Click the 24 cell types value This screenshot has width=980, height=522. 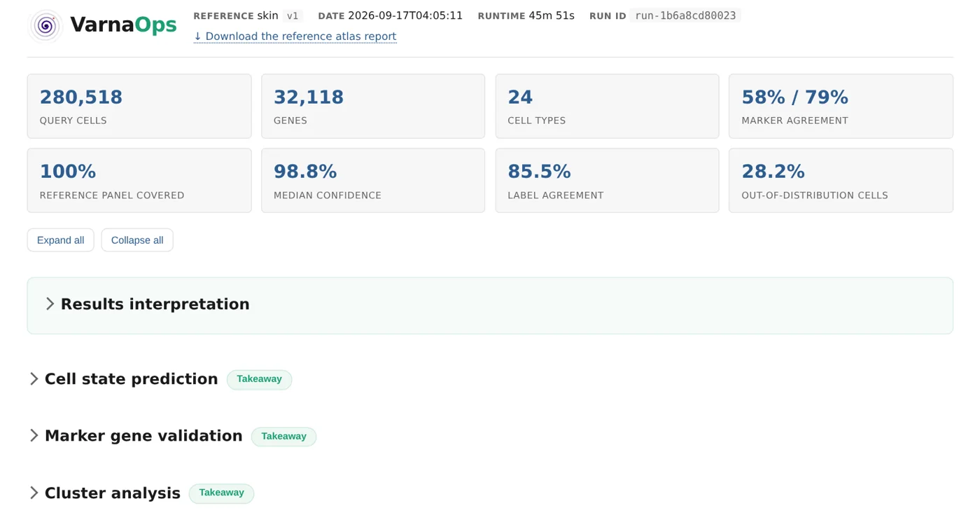coord(520,97)
